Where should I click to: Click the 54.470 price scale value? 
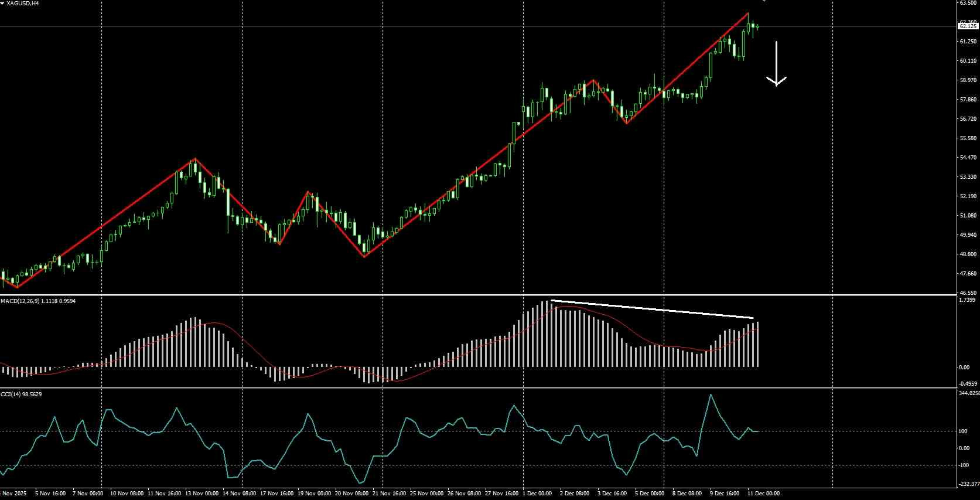[968, 158]
